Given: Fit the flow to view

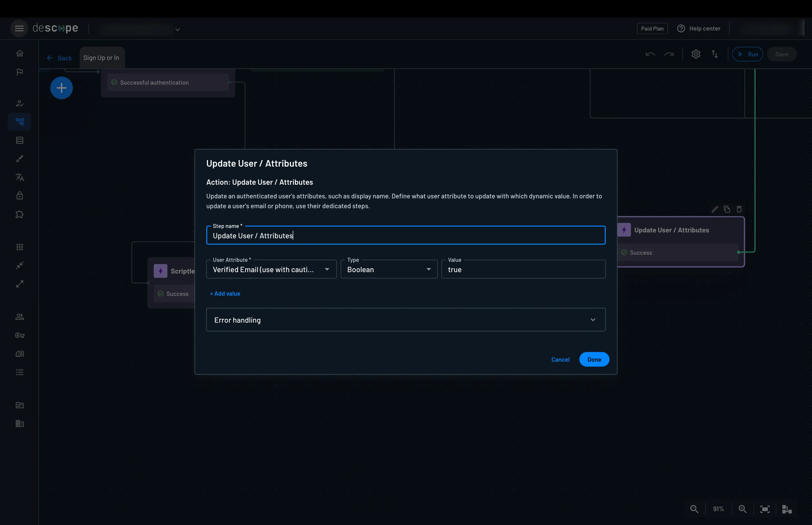Looking at the screenshot, I should coord(765,509).
